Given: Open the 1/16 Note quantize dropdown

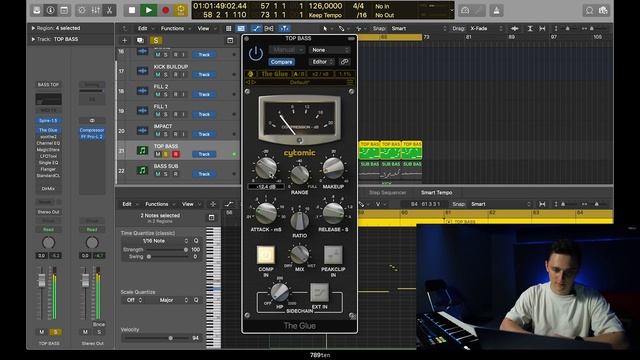Looking at the screenshot, I should tap(157, 241).
